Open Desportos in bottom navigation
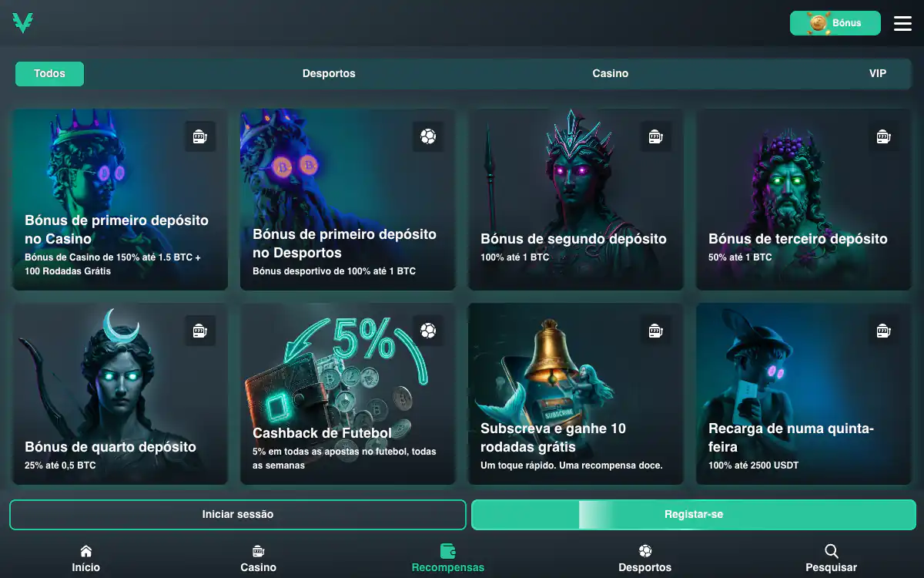Image resolution: width=924 pixels, height=578 pixels. (x=645, y=559)
